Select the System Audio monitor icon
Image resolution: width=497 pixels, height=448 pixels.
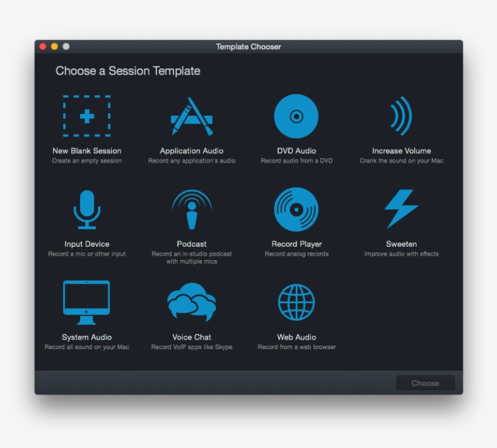(x=87, y=301)
